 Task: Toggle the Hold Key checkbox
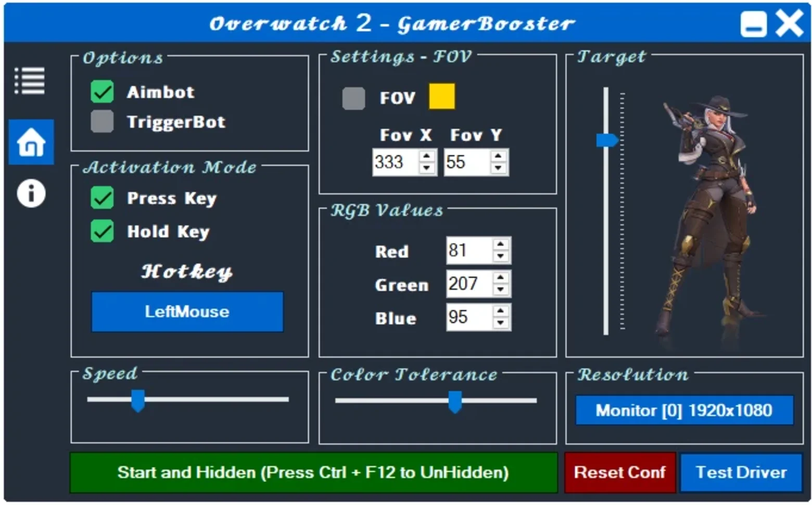click(x=102, y=231)
